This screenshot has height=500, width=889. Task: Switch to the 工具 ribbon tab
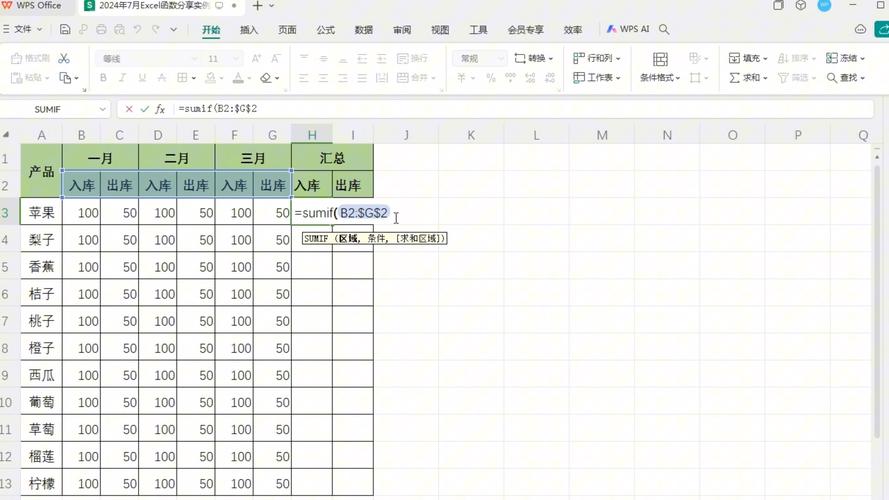(x=478, y=29)
